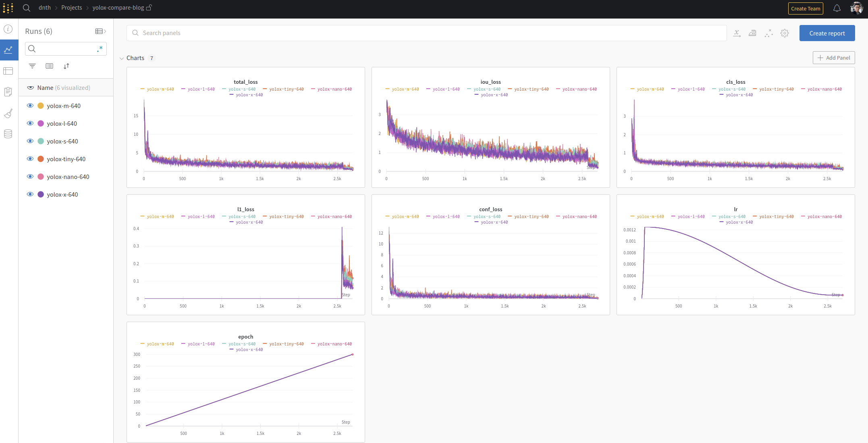Open the workspace charts sidebar icon
Viewport: 868px width, 443px height.
pyautogui.click(x=8, y=50)
